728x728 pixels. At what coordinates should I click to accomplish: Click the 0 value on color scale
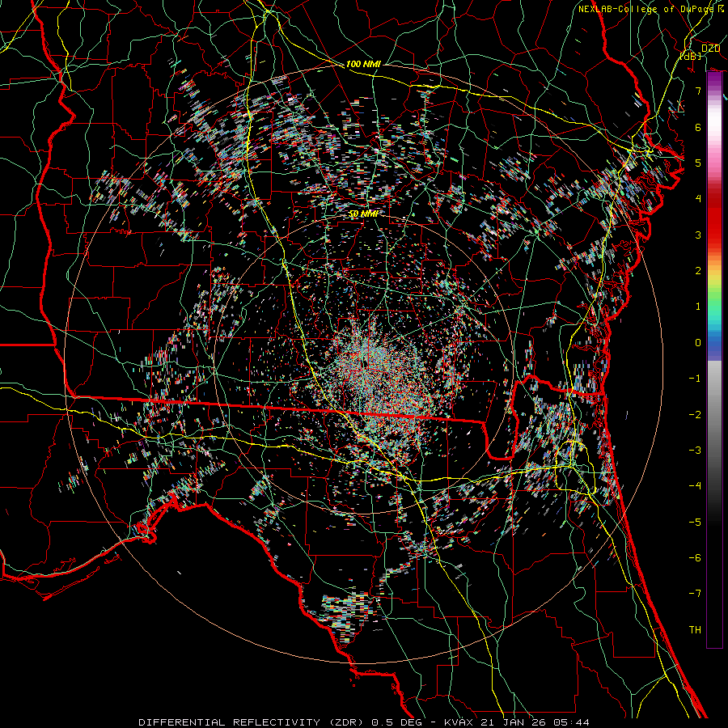point(698,343)
